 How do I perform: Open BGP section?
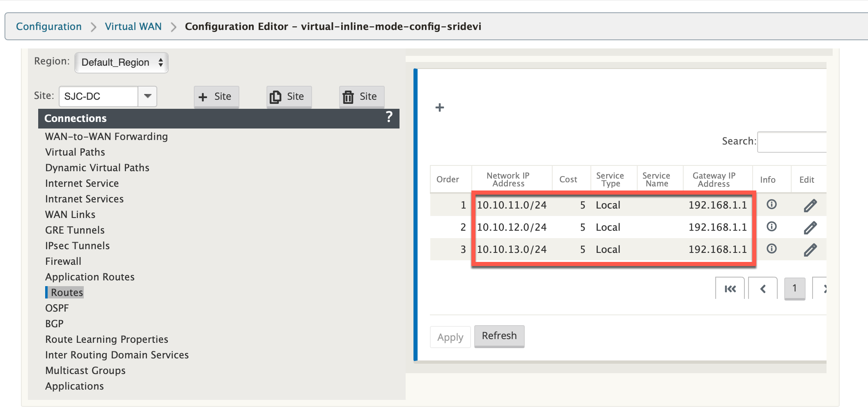[54, 324]
